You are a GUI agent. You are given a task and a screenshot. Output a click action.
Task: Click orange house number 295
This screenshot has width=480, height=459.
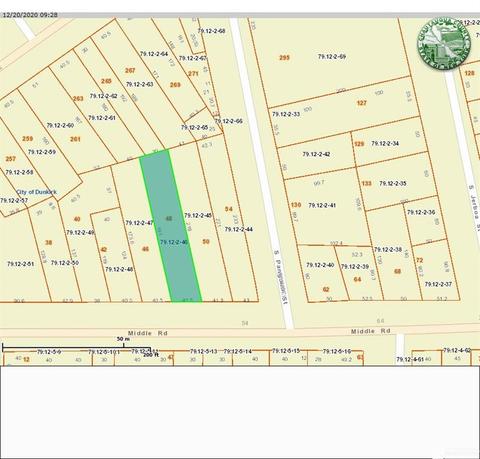(284, 58)
